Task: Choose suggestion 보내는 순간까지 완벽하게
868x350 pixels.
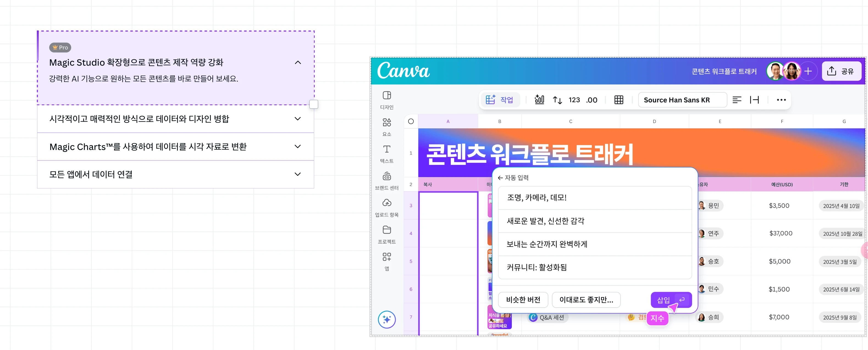Action: pyautogui.click(x=595, y=244)
